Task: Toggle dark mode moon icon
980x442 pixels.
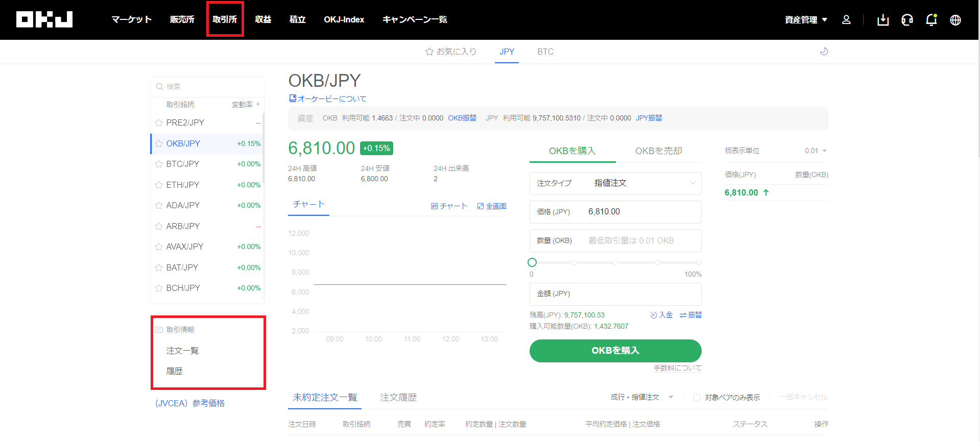Action: click(x=824, y=52)
